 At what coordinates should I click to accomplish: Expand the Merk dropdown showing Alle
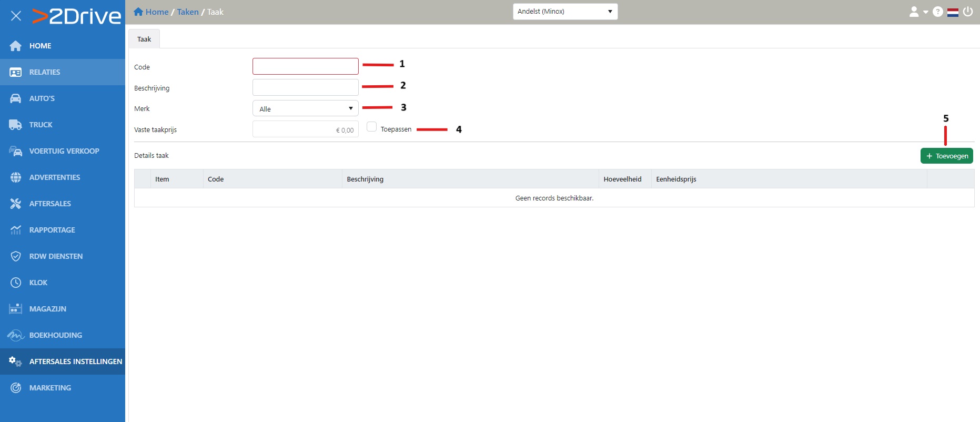tap(305, 108)
